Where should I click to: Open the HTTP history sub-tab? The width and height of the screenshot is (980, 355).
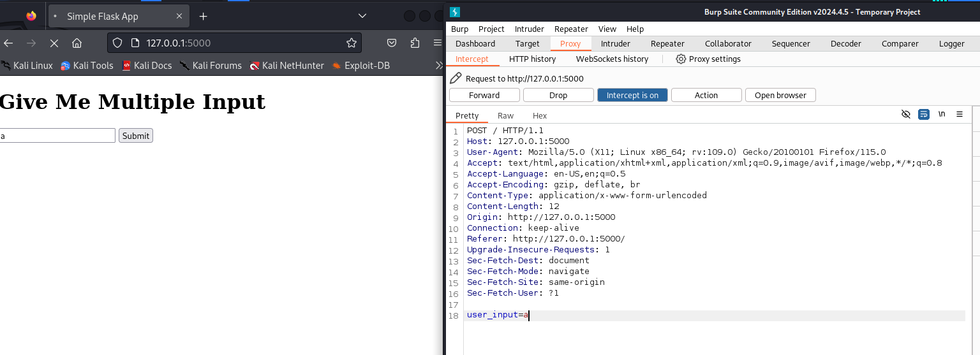tap(532, 59)
